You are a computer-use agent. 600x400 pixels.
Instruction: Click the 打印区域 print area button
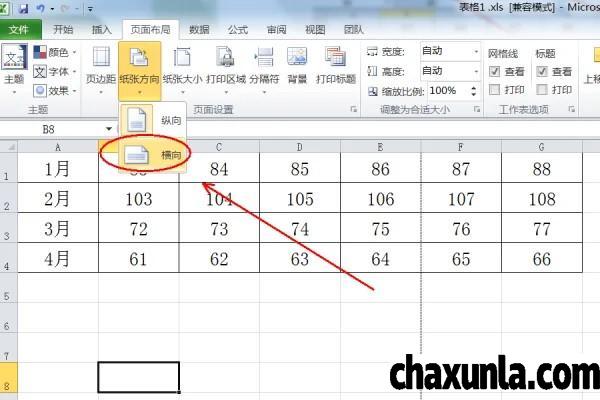pyautogui.click(x=226, y=70)
